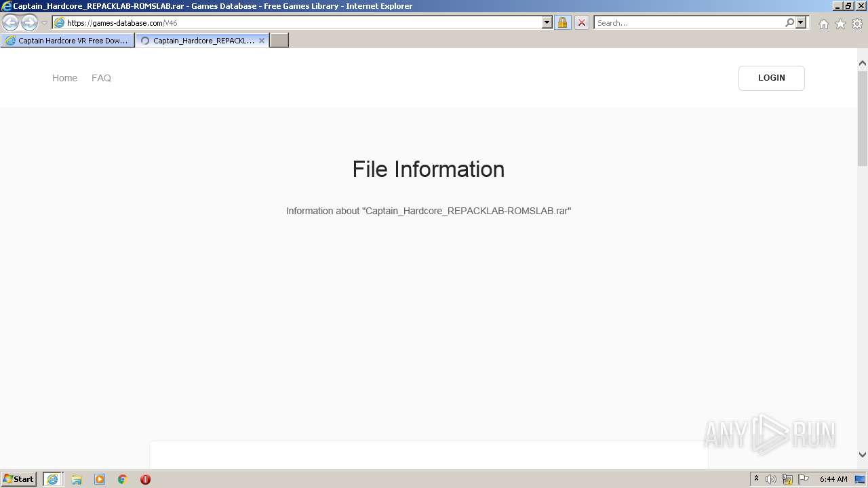Open Windows Media Player taskbar icon
This screenshot has width=868, height=488.
(x=100, y=479)
